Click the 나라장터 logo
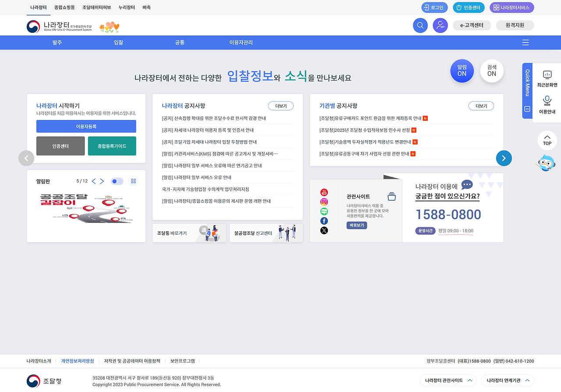 point(59,26)
